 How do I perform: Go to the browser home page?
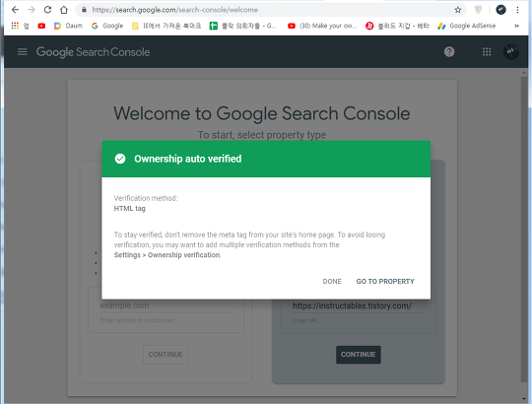coord(64,10)
